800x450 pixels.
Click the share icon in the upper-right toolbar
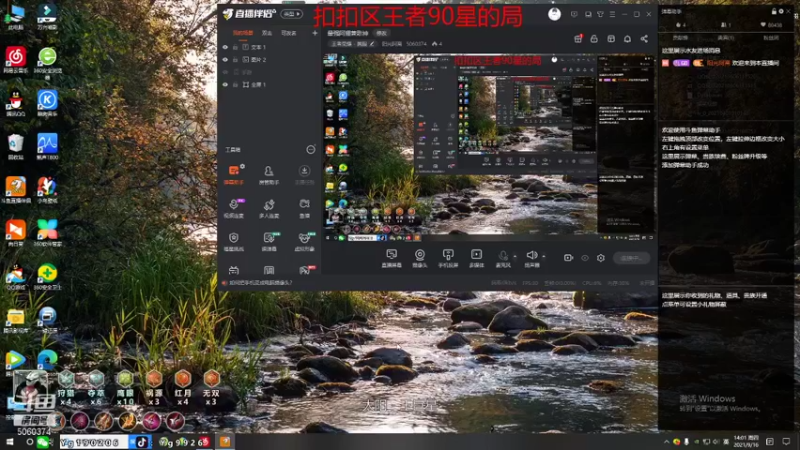(644, 39)
